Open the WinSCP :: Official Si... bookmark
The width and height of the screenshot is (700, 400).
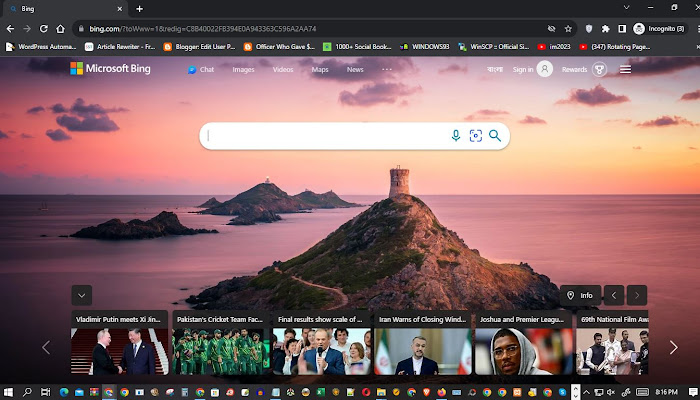click(x=494, y=46)
